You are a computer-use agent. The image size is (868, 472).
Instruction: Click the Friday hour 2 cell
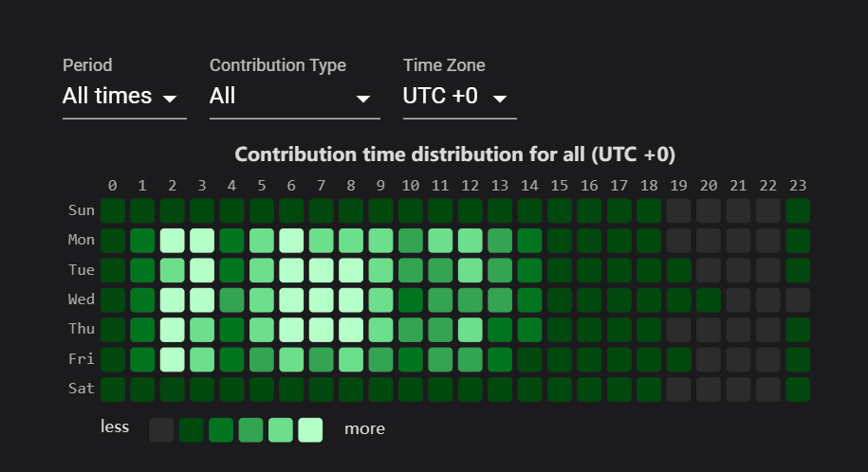click(172, 360)
